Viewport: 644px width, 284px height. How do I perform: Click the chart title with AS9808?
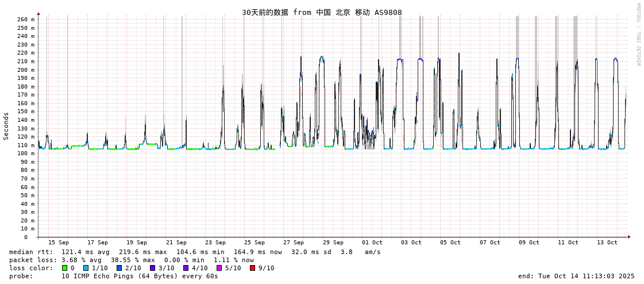[322, 12]
